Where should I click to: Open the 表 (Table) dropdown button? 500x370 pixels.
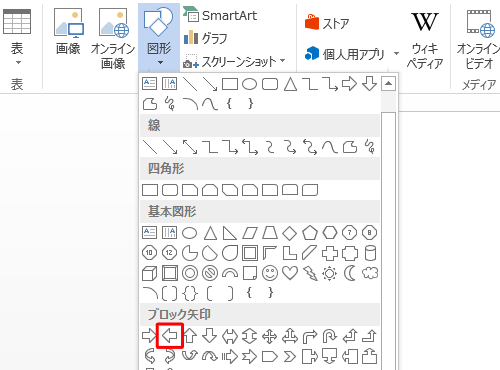[17, 37]
